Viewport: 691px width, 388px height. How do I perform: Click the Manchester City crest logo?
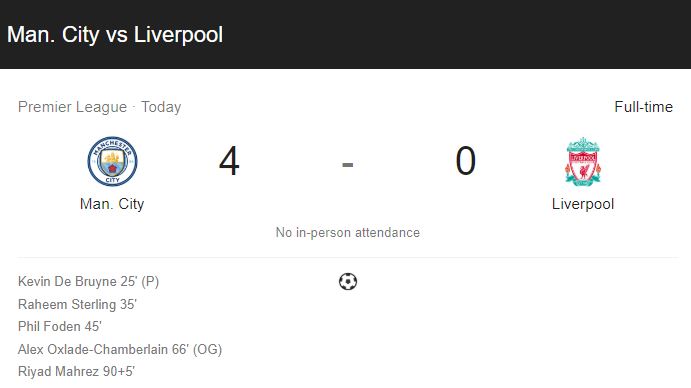point(112,161)
